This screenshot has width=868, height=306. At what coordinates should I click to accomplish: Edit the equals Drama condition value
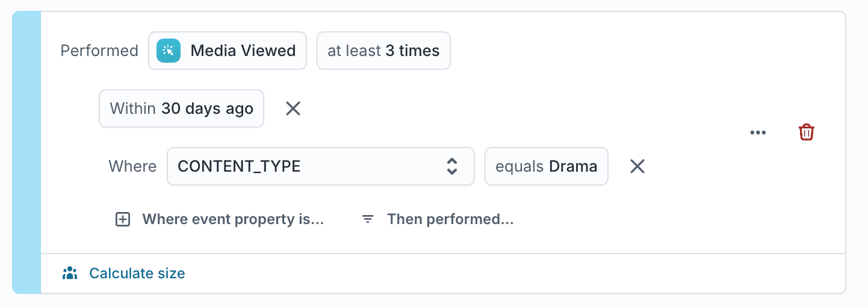click(x=546, y=166)
